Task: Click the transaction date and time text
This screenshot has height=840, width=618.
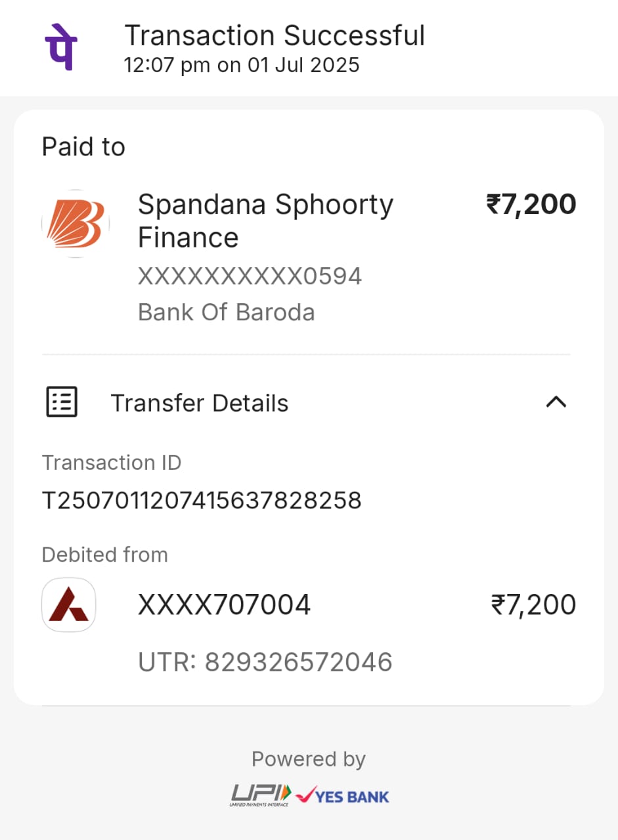Action: click(x=241, y=66)
